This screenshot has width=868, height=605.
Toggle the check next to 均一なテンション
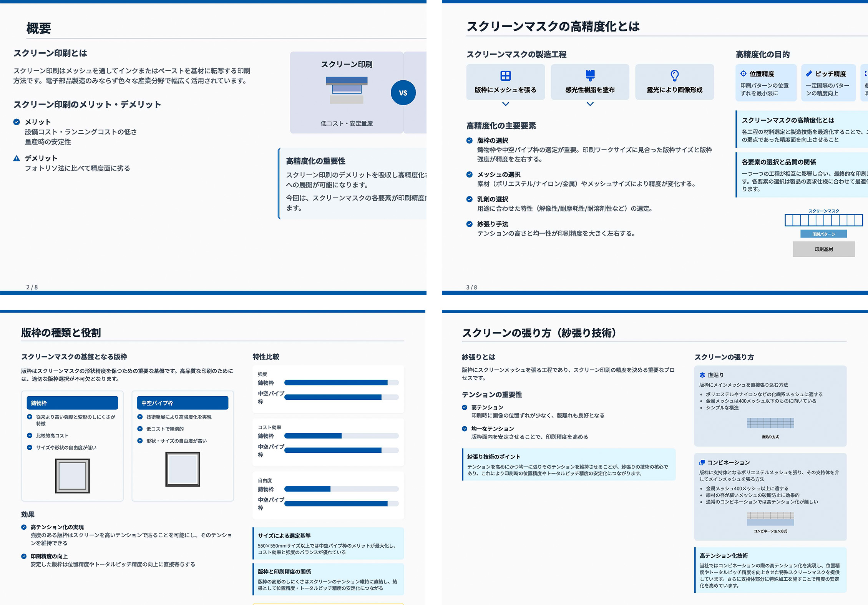point(465,429)
